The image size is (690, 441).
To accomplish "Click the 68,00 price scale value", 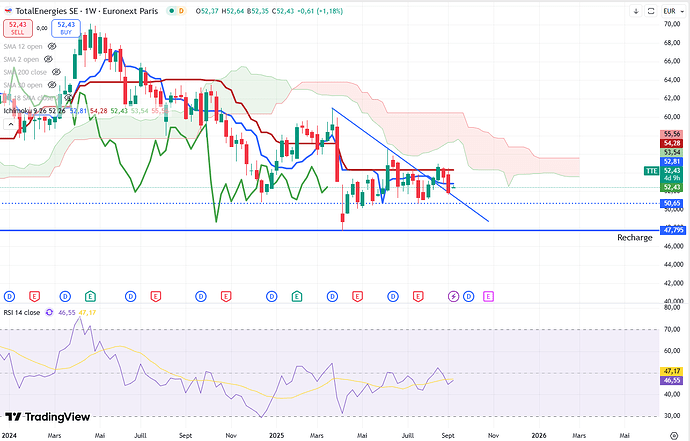I will click(672, 43).
